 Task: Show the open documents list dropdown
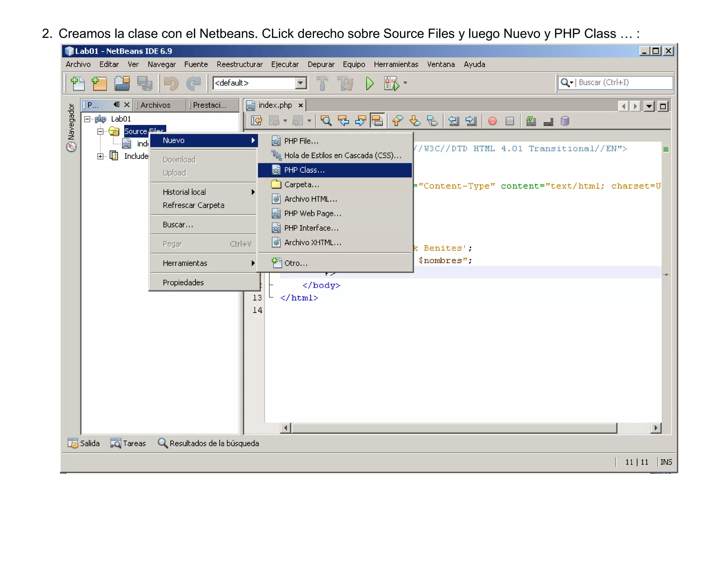tap(649, 106)
